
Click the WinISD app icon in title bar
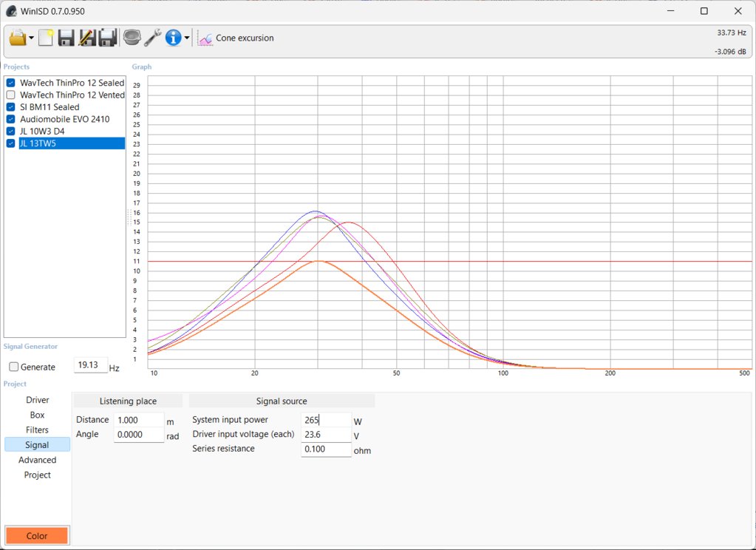11,11
